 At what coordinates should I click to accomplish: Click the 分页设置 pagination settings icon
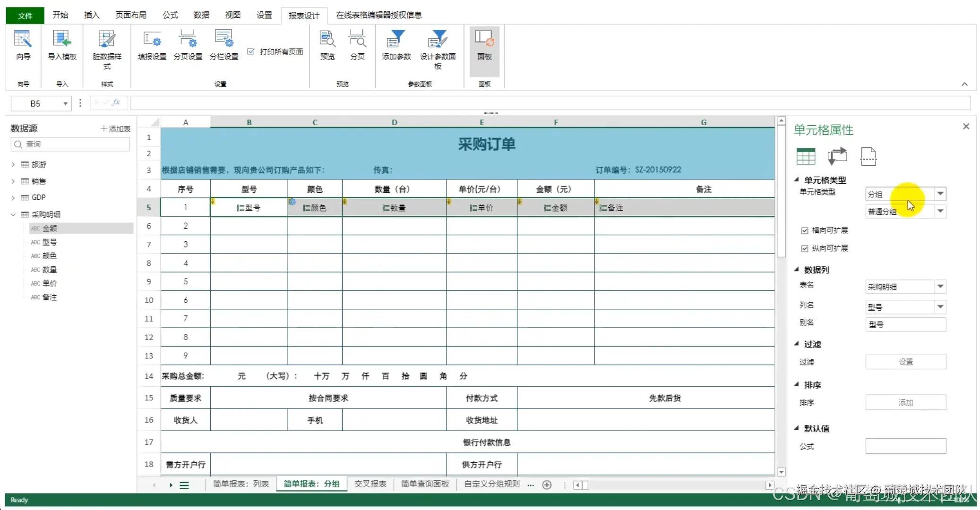tap(188, 40)
